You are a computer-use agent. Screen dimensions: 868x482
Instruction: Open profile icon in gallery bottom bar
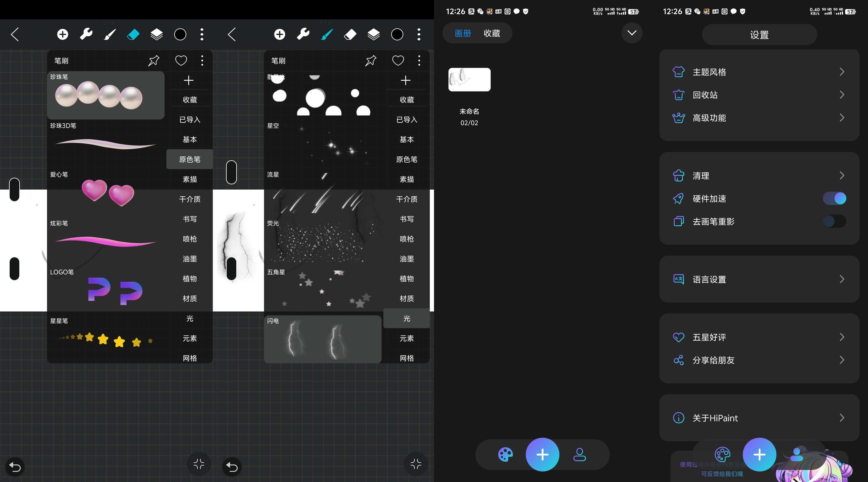click(579, 455)
